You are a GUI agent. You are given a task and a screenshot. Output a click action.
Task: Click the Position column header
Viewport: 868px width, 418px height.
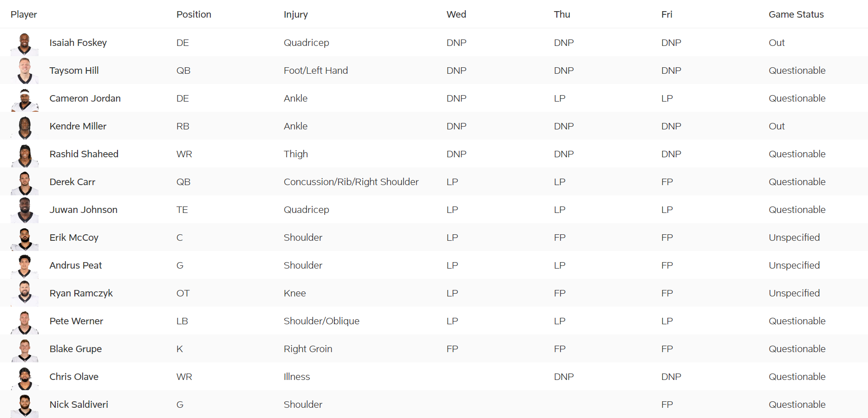(194, 14)
